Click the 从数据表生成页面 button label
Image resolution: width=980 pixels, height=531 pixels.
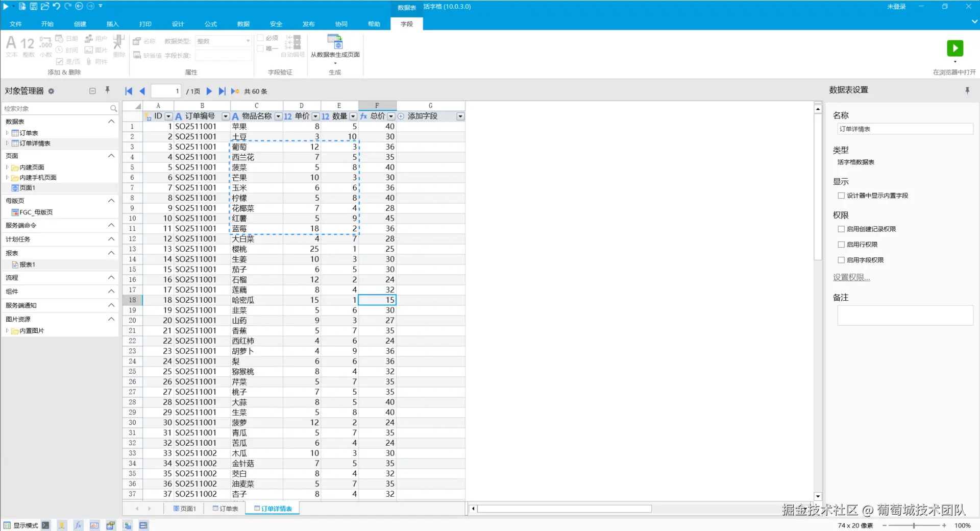click(x=335, y=55)
